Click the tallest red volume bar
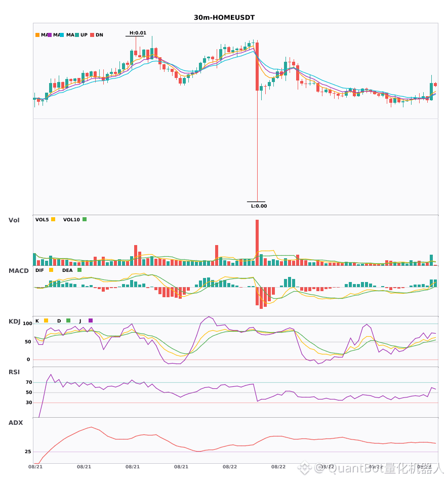The width and height of the screenshot is (448, 481). point(257,243)
